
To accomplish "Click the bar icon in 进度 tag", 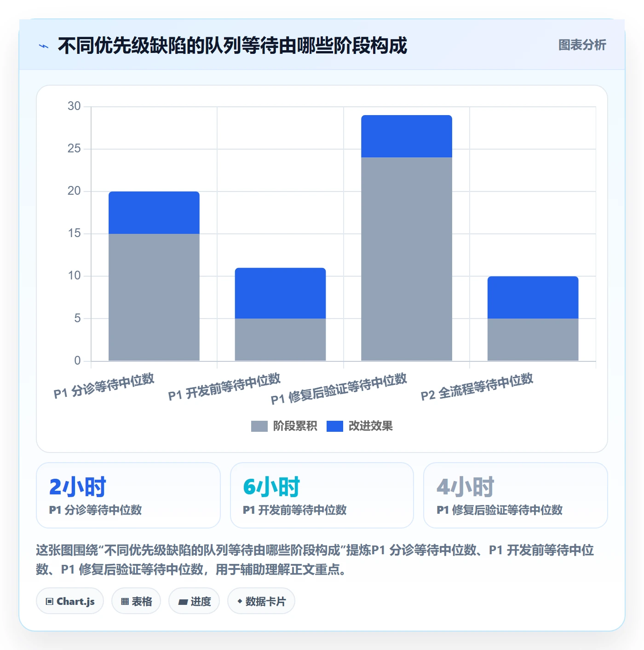I will [x=183, y=602].
